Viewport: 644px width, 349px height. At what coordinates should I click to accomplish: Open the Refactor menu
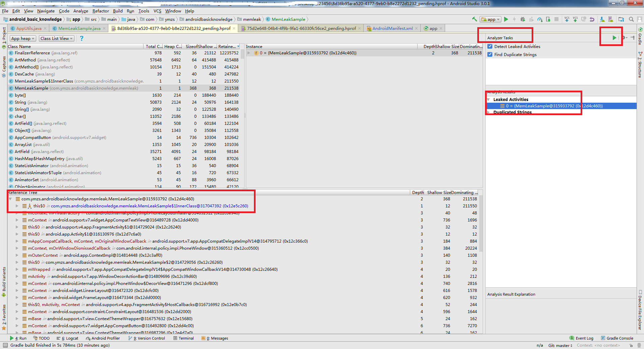point(101,11)
